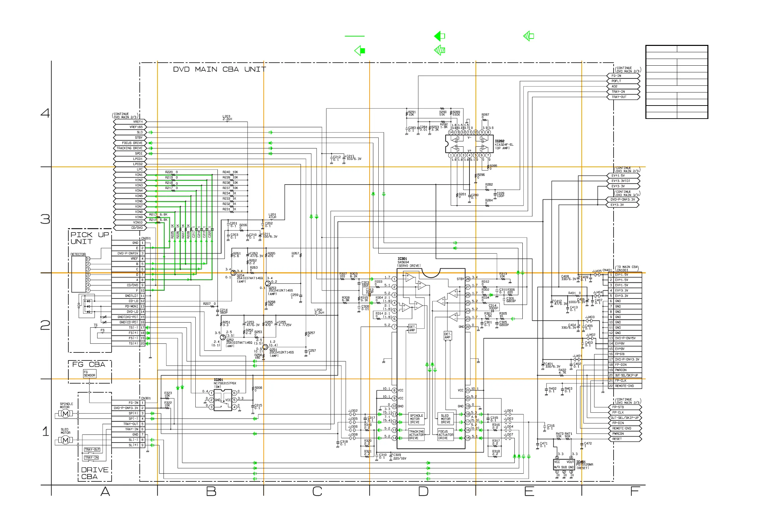
Task: Click the TRAY-OUT switch label in Drive CBA
Action: click(x=92, y=450)
